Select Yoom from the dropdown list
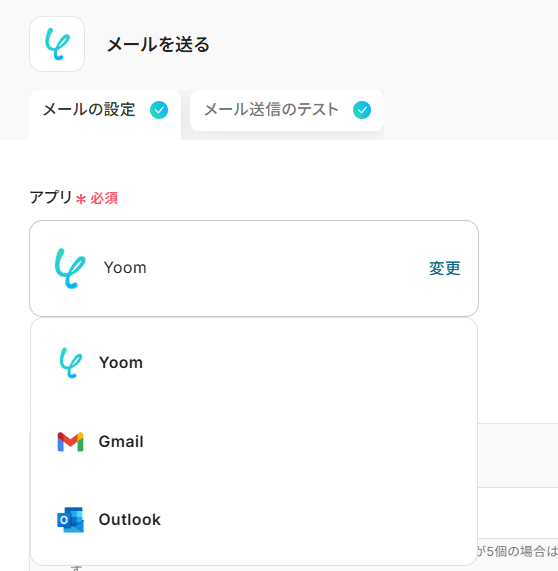The height and width of the screenshot is (571, 558). point(254,363)
